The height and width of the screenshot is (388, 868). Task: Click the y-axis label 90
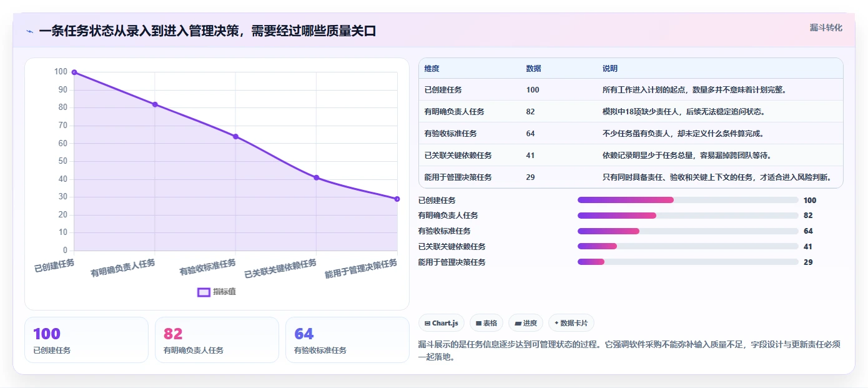pyautogui.click(x=62, y=90)
